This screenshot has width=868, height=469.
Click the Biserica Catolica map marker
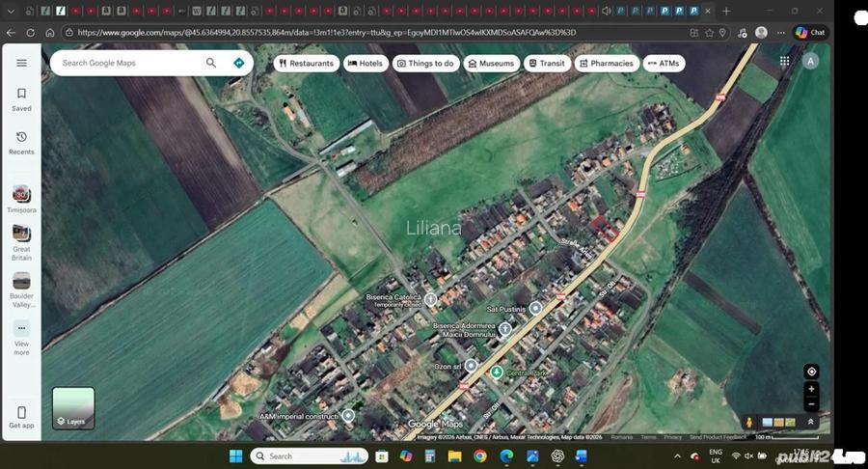click(x=431, y=299)
